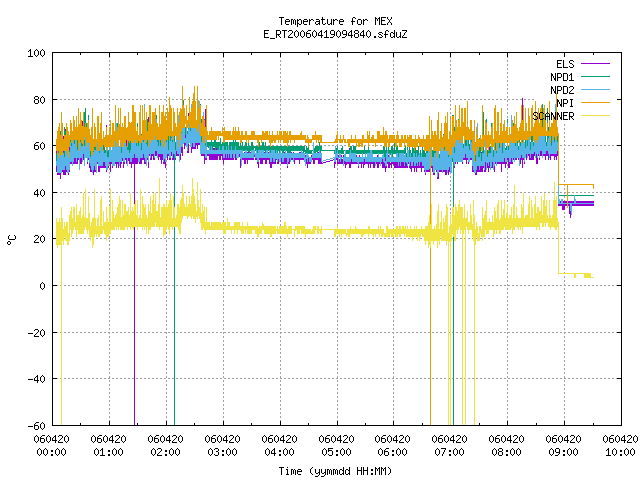The height and width of the screenshot is (480, 640).
Task: Click the y-axis label -60
Action: tap(36, 426)
